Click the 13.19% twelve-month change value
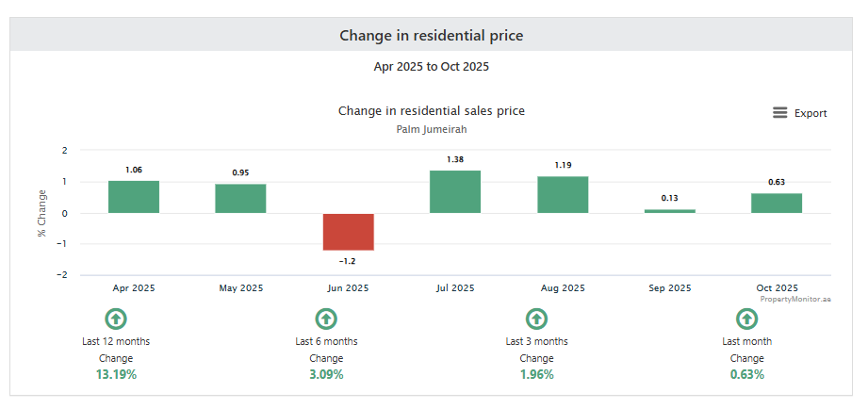Screen dimensions: 868x409 (115, 375)
